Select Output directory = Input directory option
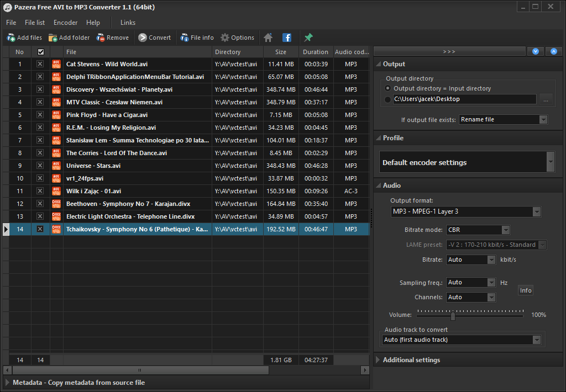The width and height of the screenshot is (566, 392). [388, 88]
